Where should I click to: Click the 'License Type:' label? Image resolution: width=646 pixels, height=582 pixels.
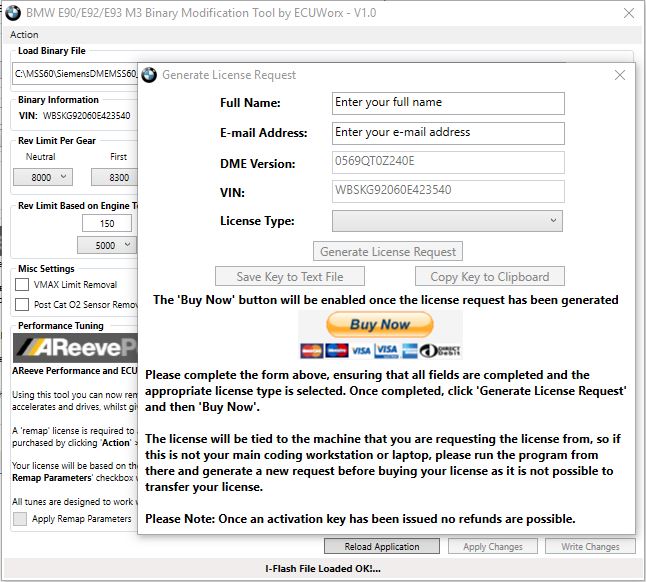(257, 221)
